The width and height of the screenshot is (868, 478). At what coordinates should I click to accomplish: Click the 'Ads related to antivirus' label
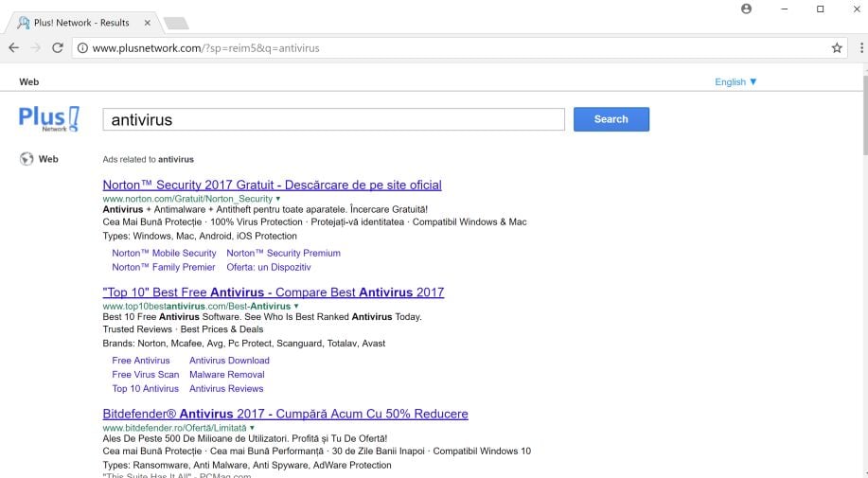pos(149,159)
